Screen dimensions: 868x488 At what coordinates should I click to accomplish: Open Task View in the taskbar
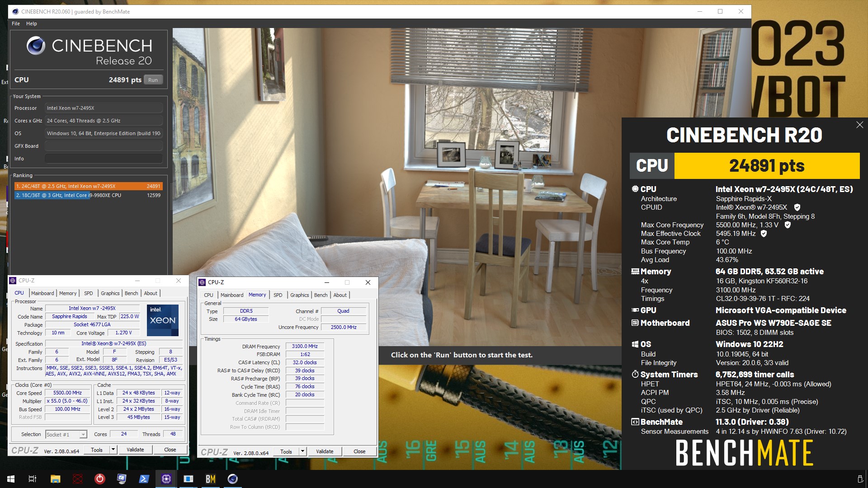33,479
